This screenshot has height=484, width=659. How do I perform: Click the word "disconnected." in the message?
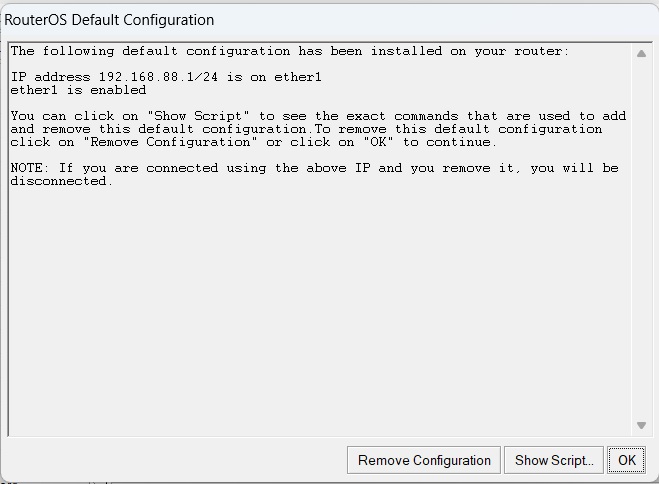pos(62,181)
